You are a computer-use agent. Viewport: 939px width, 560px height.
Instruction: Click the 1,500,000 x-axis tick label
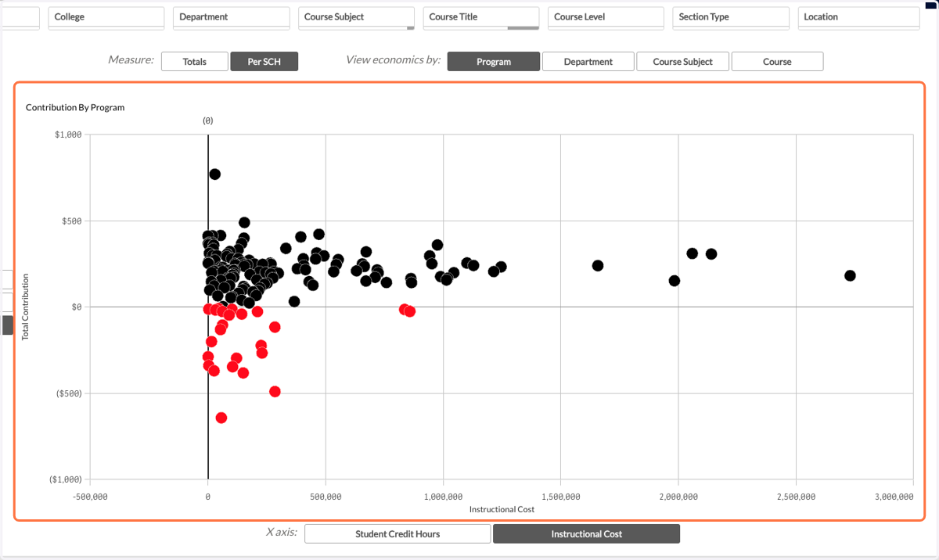click(x=560, y=497)
